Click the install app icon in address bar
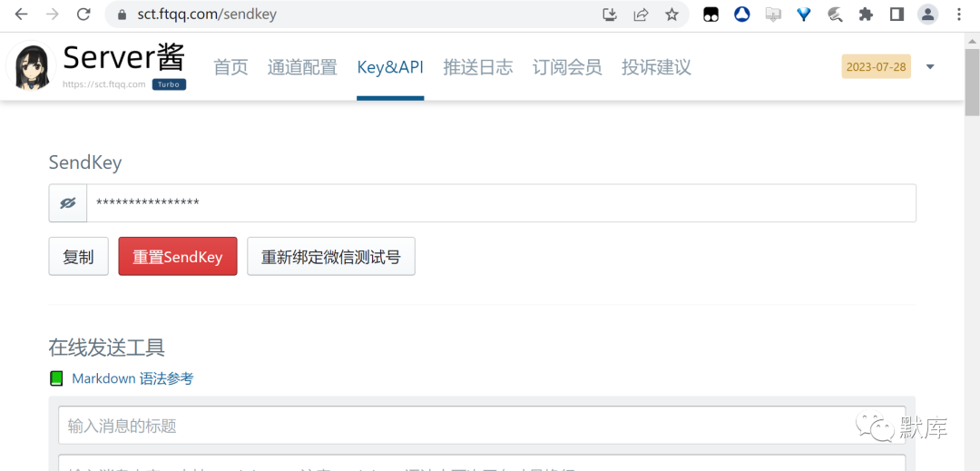Image resolution: width=980 pixels, height=471 pixels. point(610,15)
